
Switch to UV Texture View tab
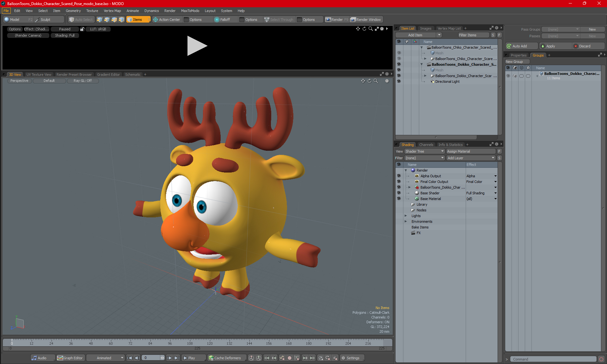pos(39,75)
